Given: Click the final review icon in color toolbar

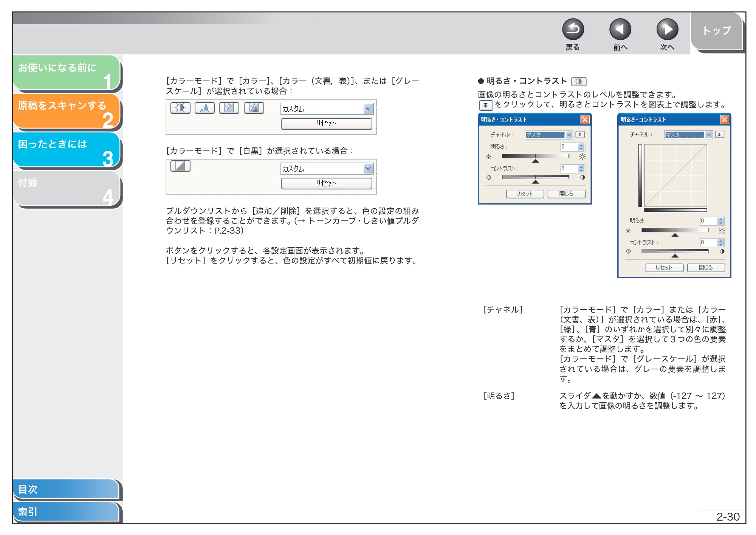Looking at the screenshot, I should click(254, 108).
